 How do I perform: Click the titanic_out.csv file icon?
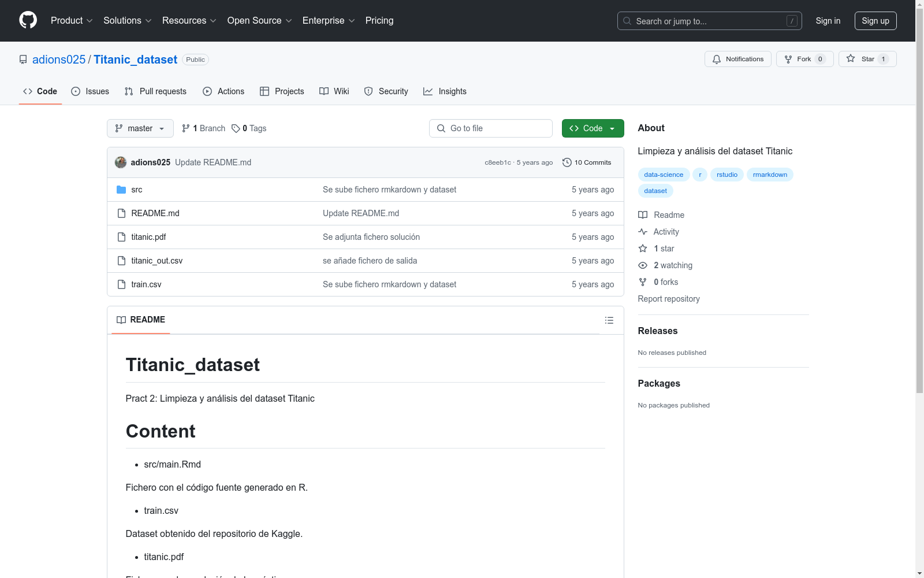pos(121,261)
